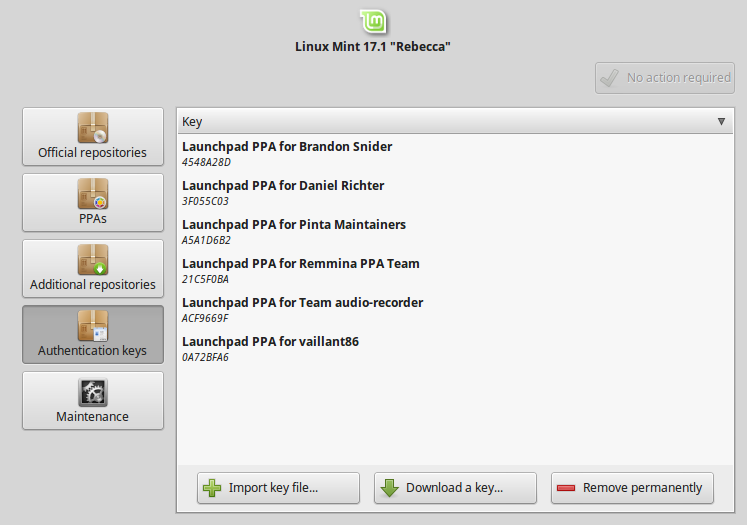The width and height of the screenshot is (747, 525).
Task: Click the Linux Mint logo icon
Action: (x=373, y=21)
